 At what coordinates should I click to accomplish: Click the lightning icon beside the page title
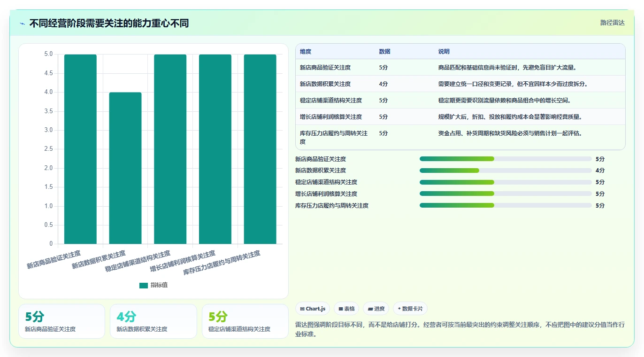click(x=23, y=23)
